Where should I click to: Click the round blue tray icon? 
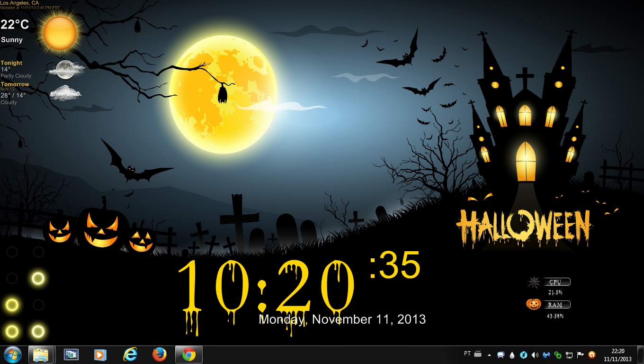(x=524, y=355)
